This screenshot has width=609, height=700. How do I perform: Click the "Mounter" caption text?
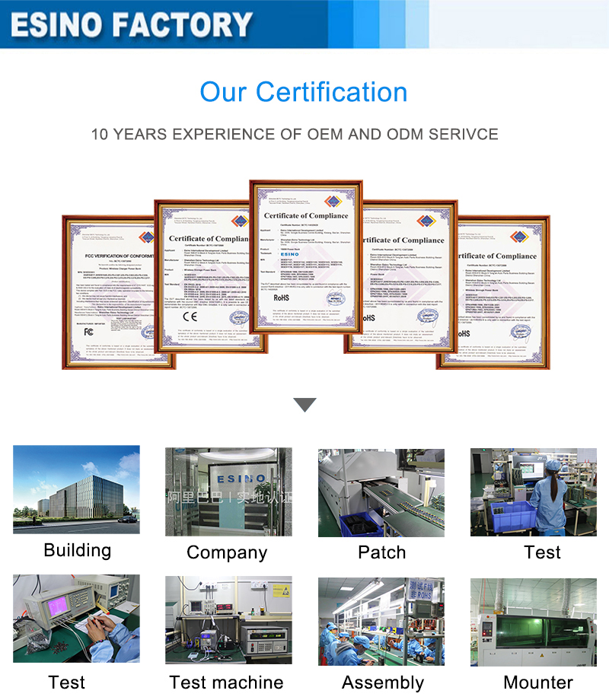click(537, 682)
